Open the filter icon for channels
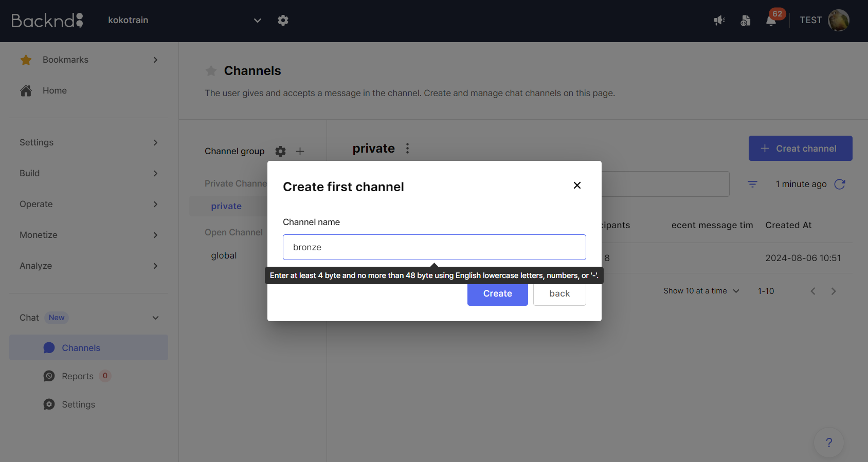 (x=752, y=184)
